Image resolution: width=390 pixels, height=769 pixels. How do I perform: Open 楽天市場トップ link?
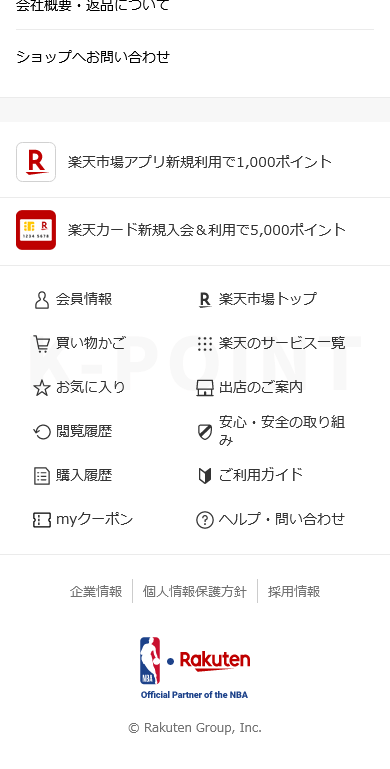(267, 299)
